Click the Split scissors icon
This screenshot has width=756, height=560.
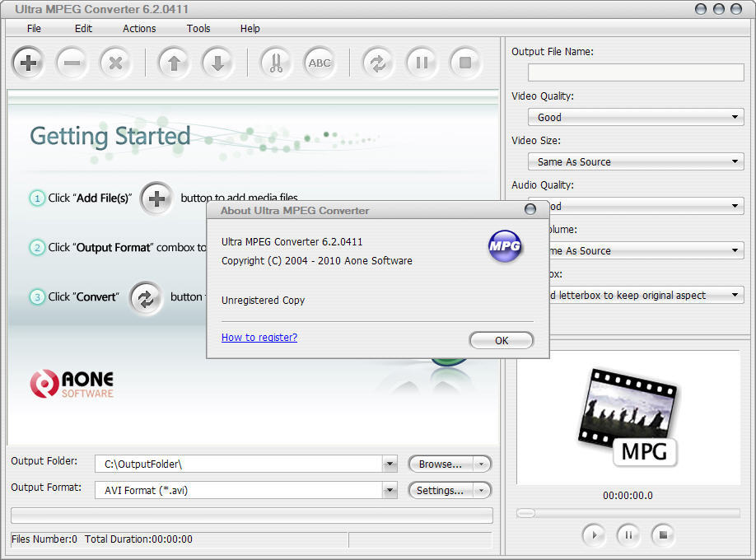(x=276, y=63)
